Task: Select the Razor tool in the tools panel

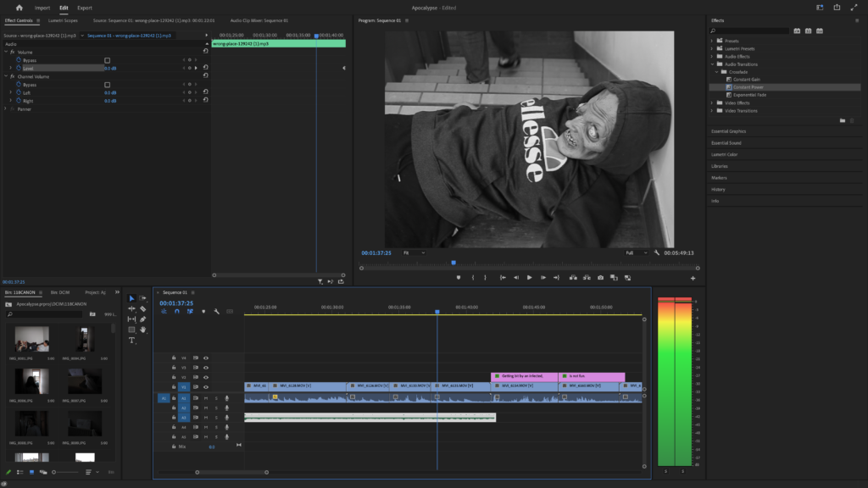Action: pyautogui.click(x=142, y=308)
